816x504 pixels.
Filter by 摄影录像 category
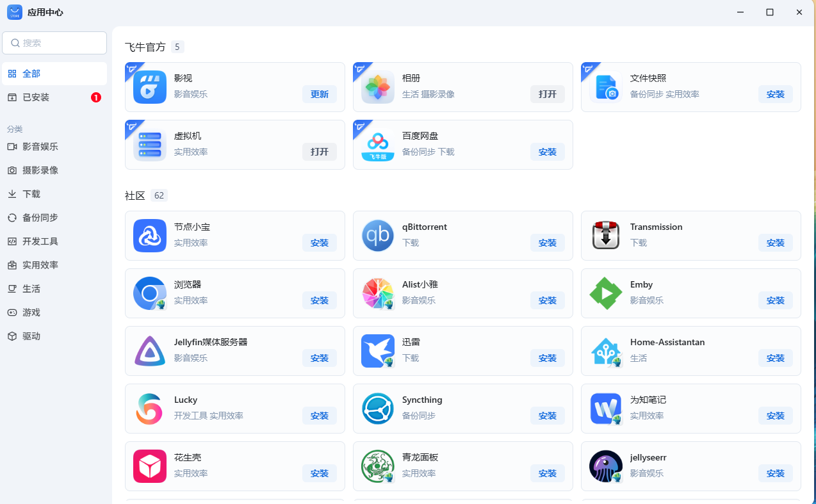[54, 170]
